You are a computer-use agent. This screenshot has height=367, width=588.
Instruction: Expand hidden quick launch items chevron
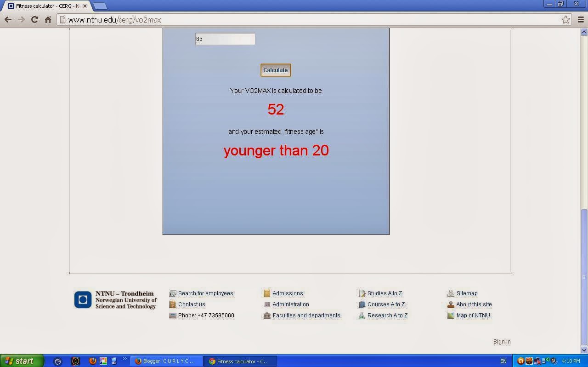124,359
